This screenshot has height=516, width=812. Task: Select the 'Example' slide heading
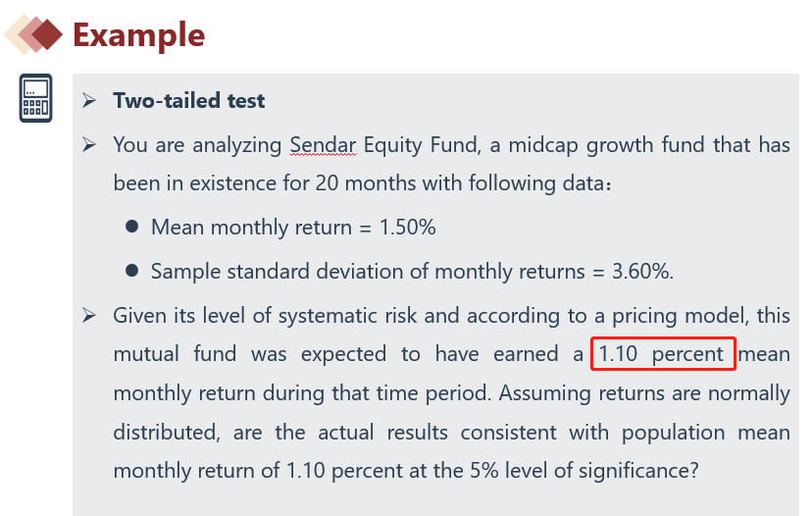(138, 35)
